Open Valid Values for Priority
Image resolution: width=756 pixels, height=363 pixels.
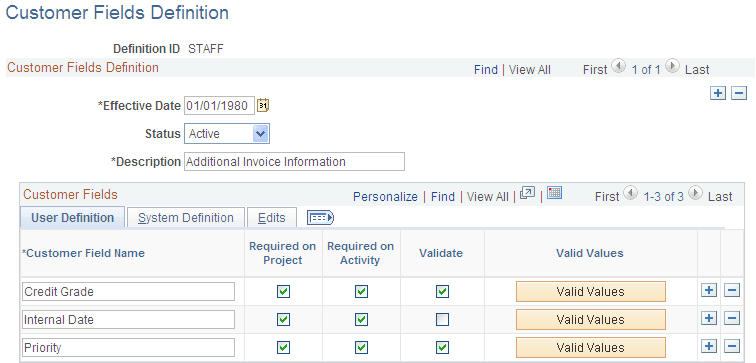click(x=591, y=347)
